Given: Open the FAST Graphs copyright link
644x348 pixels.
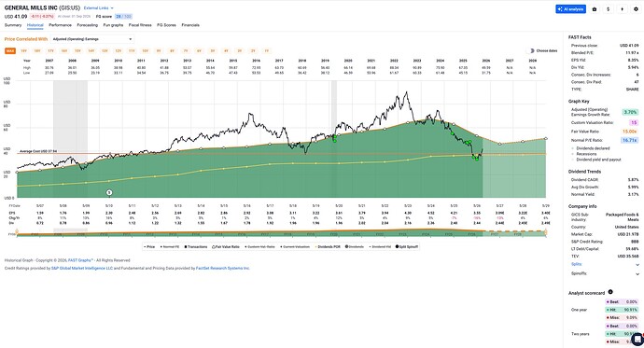Looking at the screenshot, I should [80, 260].
